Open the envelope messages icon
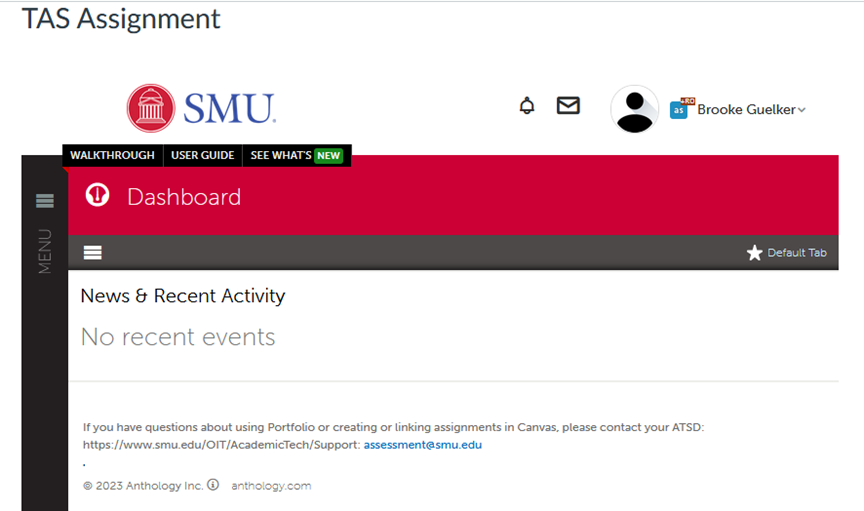The image size is (864, 511). [568, 105]
